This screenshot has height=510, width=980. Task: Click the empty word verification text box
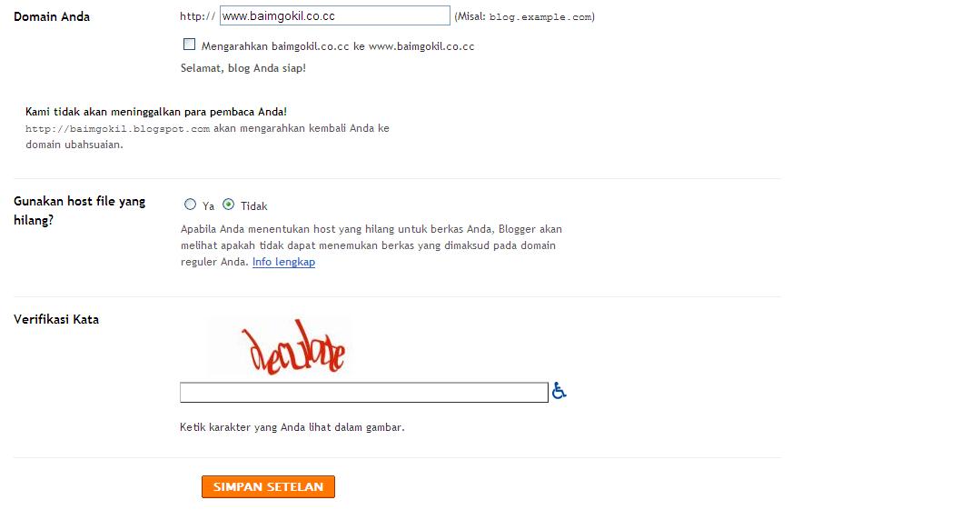[x=363, y=393]
